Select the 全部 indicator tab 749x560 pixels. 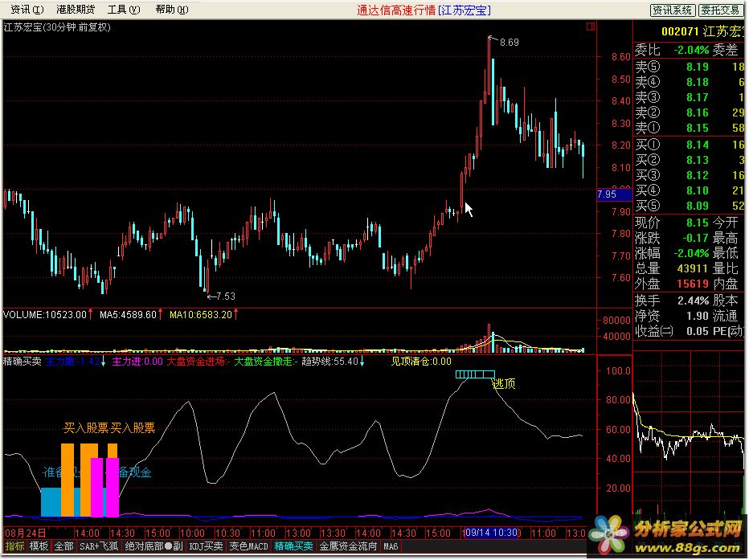(x=63, y=546)
